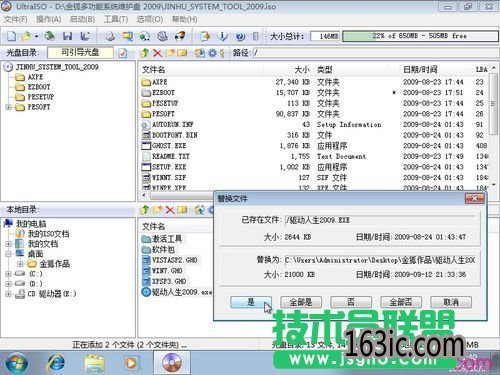
Task: Open the 工具(T) menu
Action: [x=116, y=19]
